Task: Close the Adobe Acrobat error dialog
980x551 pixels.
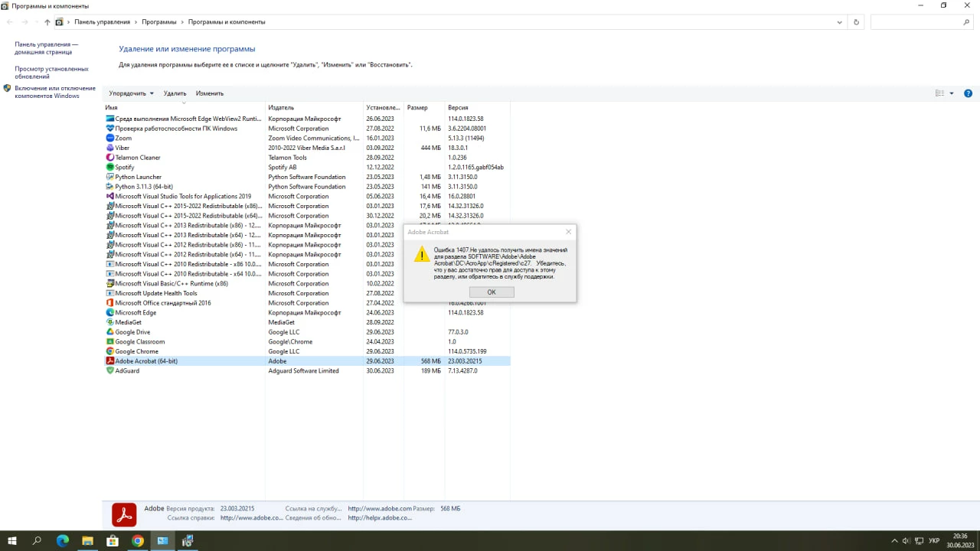Action: pos(568,232)
